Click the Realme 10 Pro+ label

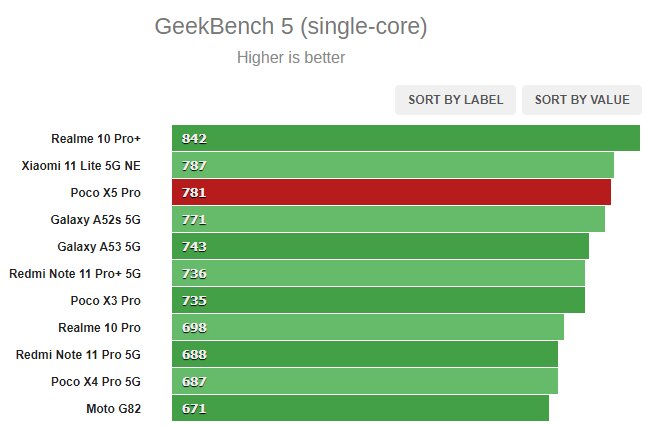96,139
